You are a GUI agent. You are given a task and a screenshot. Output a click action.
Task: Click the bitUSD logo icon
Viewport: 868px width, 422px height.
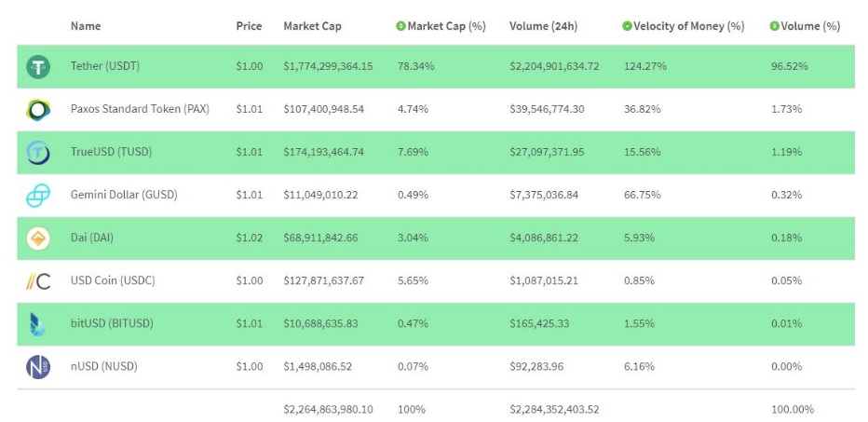(x=38, y=324)
